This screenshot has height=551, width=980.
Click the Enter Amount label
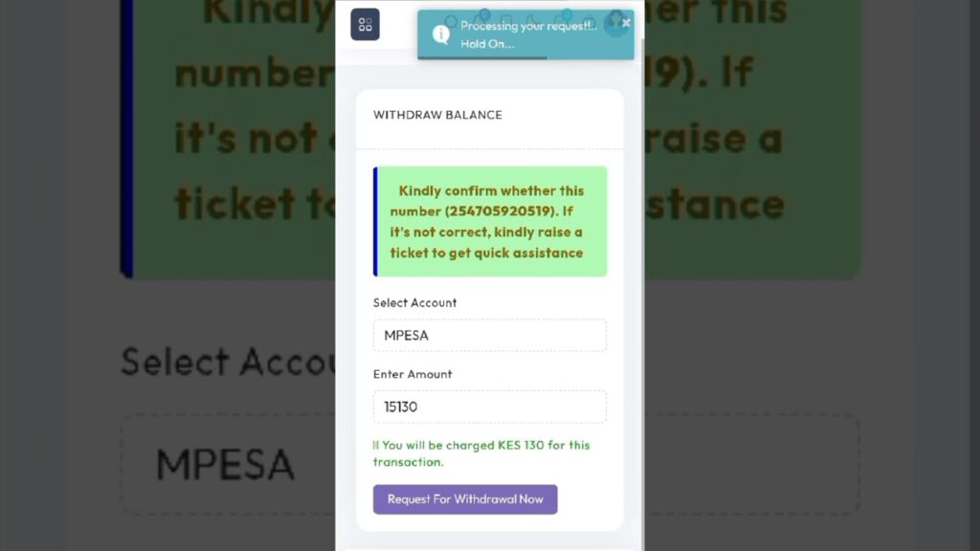[x=412, y=374]
